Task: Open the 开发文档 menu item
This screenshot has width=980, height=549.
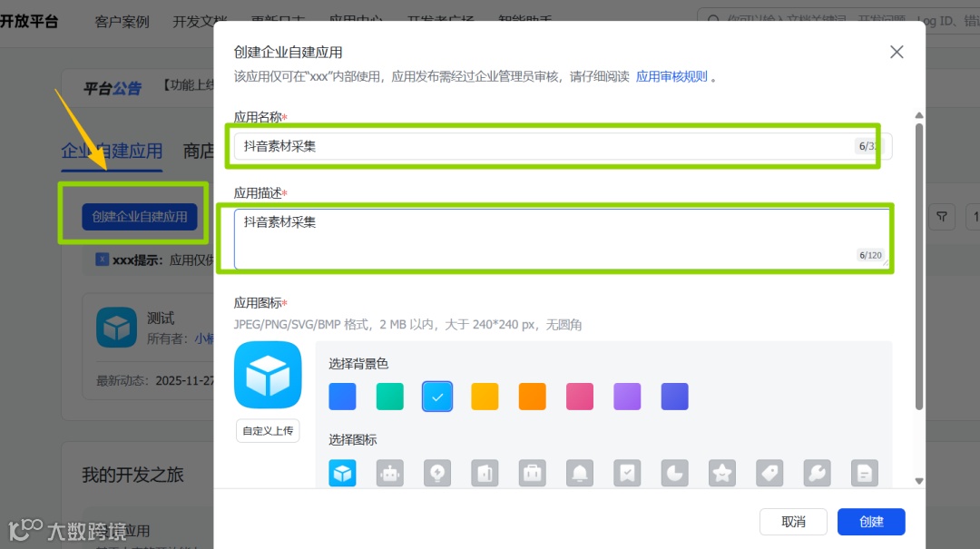Action: (x=200, y=22)
